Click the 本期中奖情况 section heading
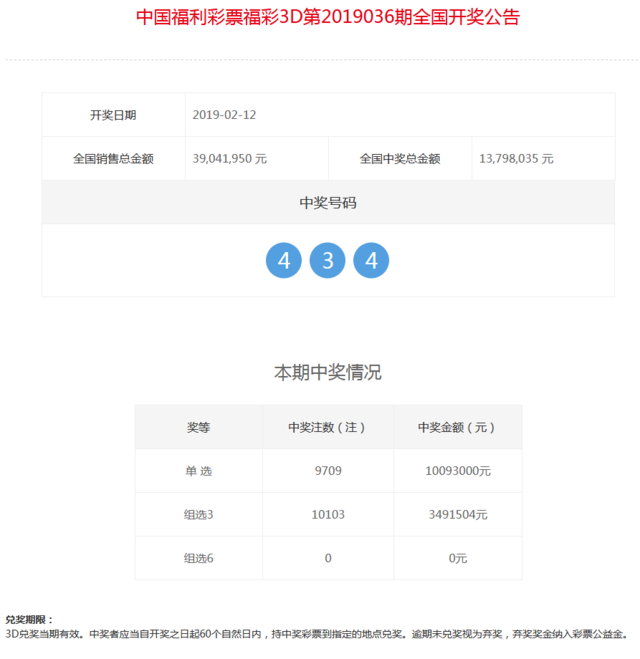This screenshot has height=659, width=640. (x=328, y=372)
